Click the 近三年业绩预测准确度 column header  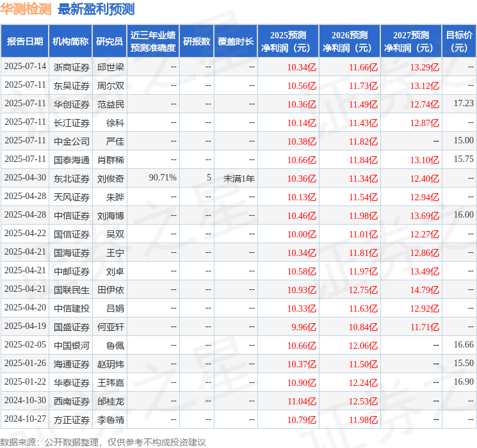(x=153, y=42)
